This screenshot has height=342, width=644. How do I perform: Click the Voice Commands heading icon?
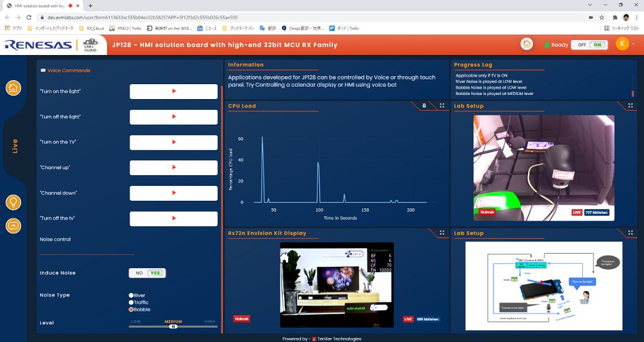click(x=43, y=71)
